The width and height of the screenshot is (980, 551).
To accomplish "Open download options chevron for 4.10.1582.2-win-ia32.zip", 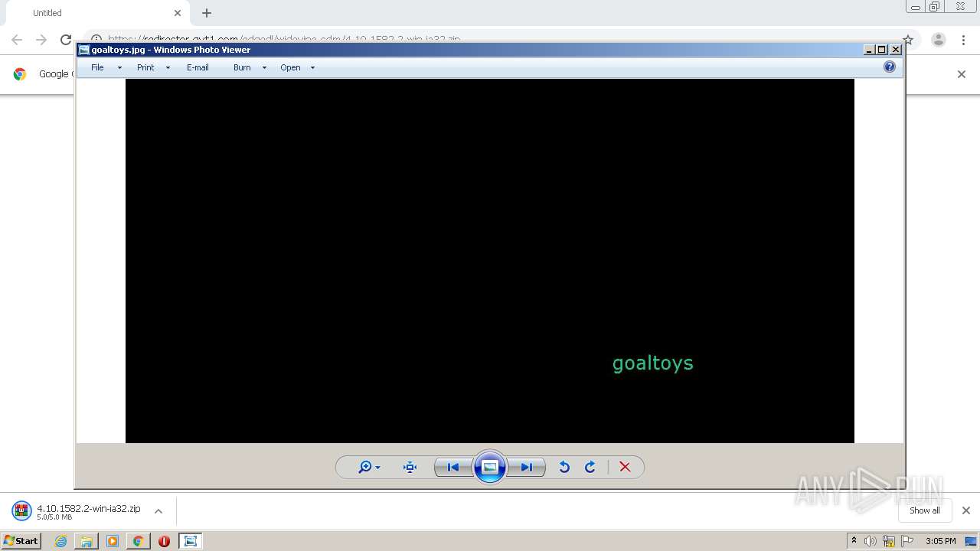I will coord(158,511).
